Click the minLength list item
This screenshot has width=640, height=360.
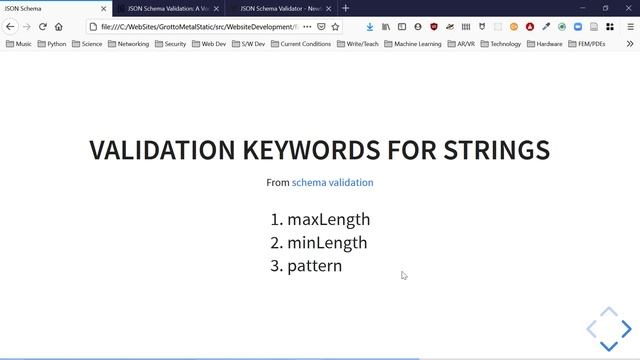click(x=327, y=243)
